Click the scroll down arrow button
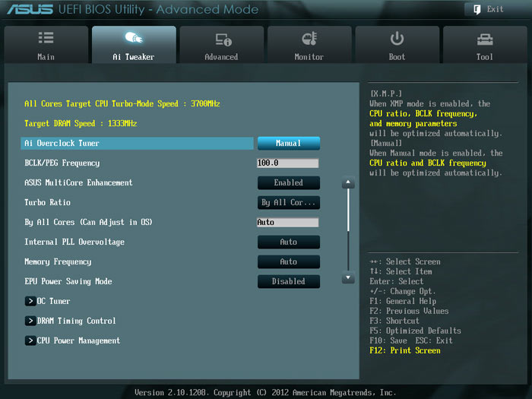 (x=348, y=278)
